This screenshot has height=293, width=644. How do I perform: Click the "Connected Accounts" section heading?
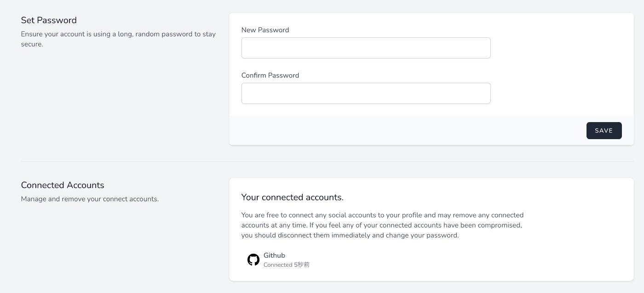63,185
